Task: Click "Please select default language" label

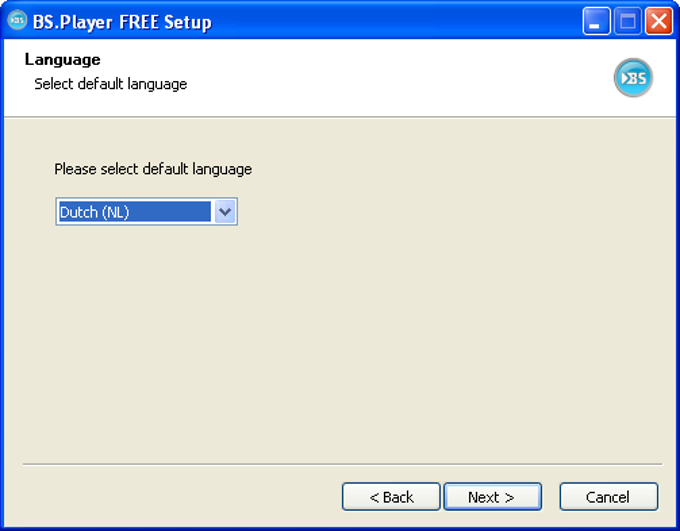Action: [153, 169]
